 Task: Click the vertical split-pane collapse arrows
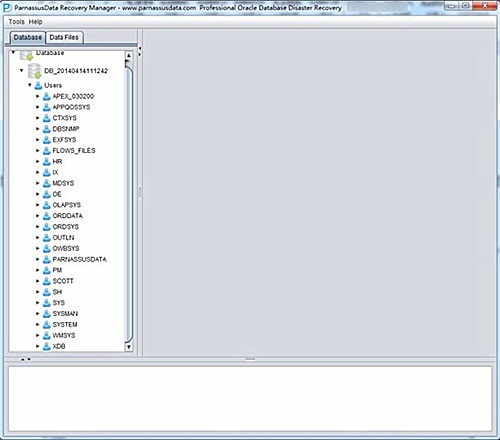pyautogui.click(x=140, y=52)
